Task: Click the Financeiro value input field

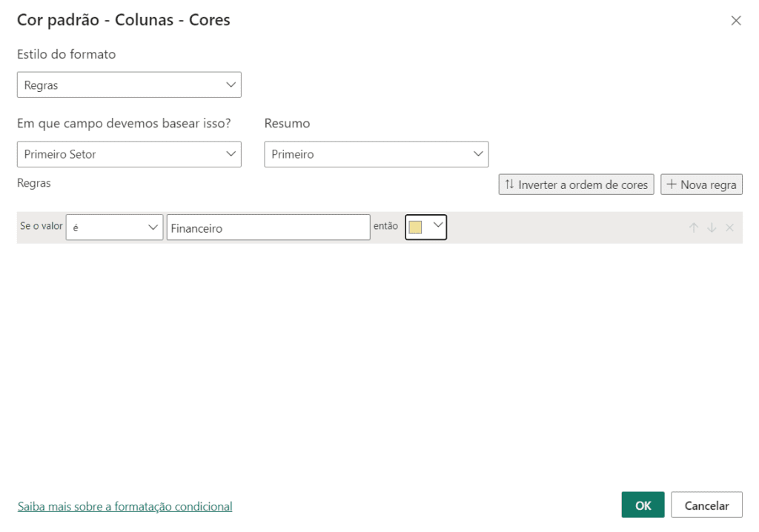Action: (x=268, y=228)
